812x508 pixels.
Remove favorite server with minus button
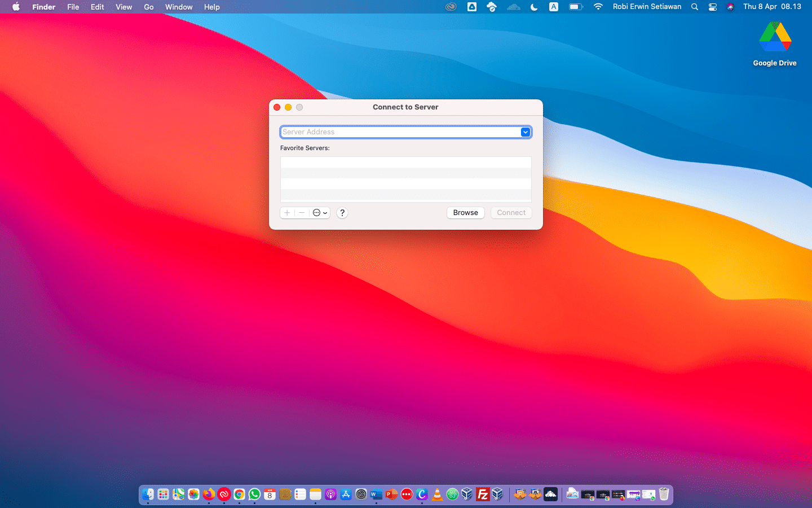pos(302,213)
